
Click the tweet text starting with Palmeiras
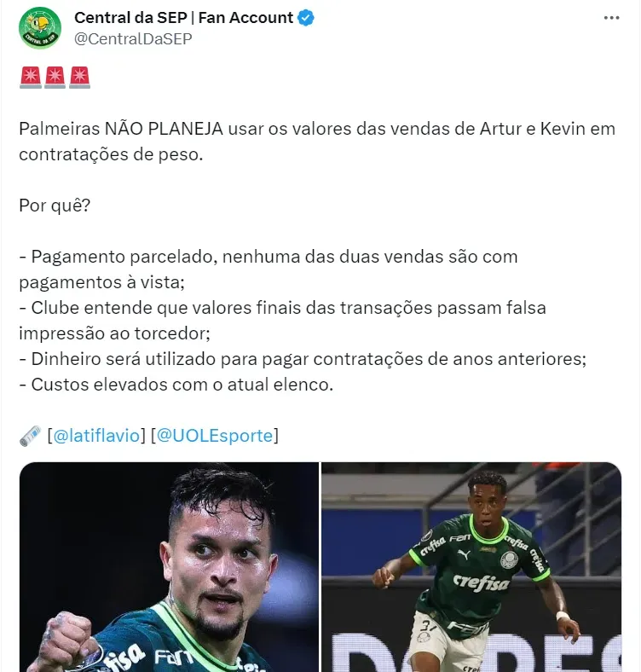pos(317,142)
